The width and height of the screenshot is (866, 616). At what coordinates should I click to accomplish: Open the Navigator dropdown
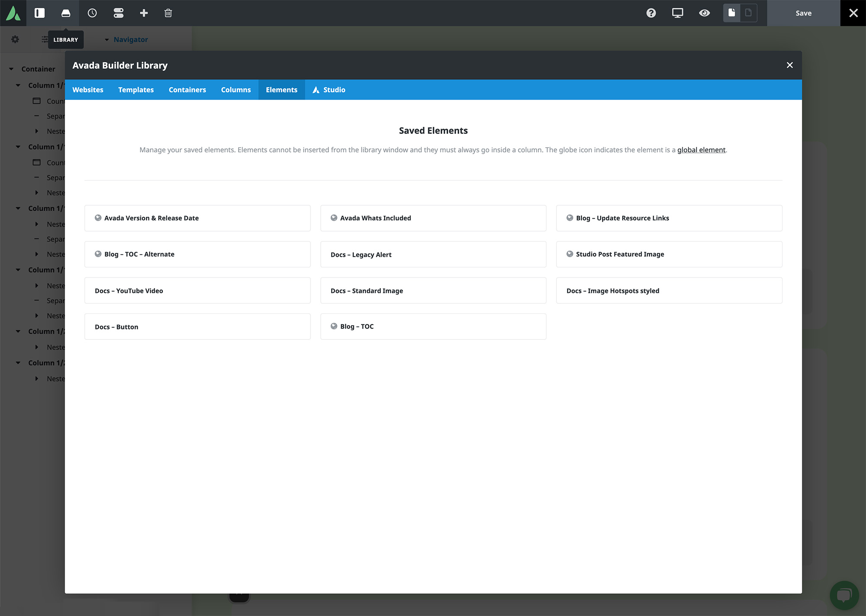point(126,39)
